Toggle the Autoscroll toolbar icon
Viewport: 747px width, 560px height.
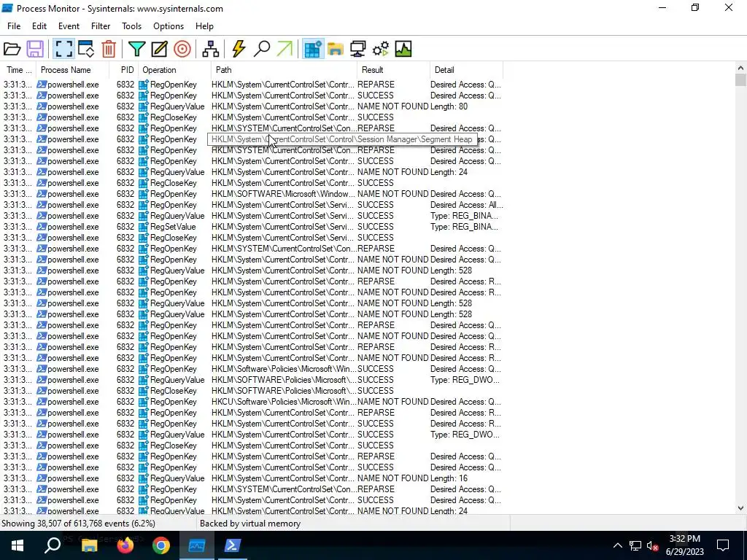pos(86,49)
